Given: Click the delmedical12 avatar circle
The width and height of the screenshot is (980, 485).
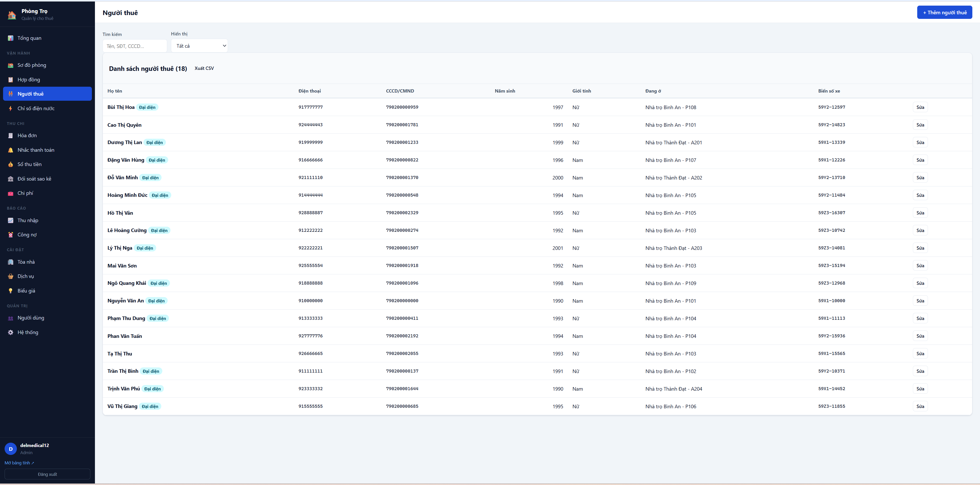Looking at the screenshot, I should click(x=11, y=449).
